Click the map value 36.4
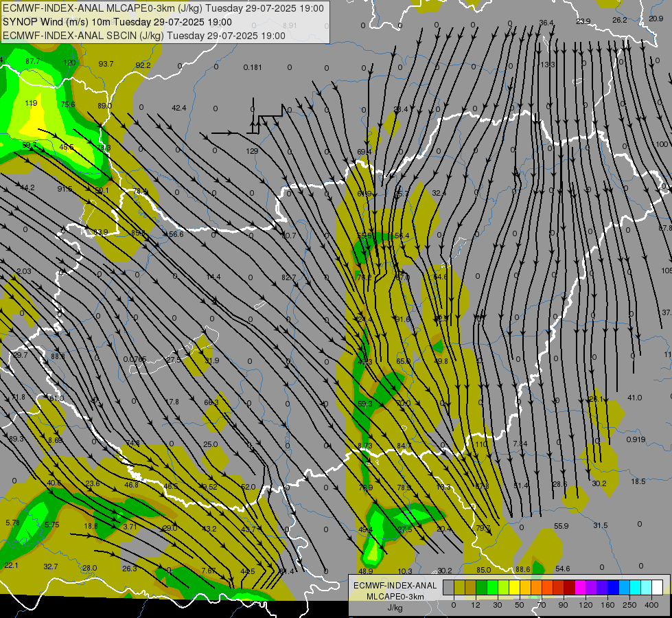The height and width of the screenshot is (618, 672). (x=546, y=23)
